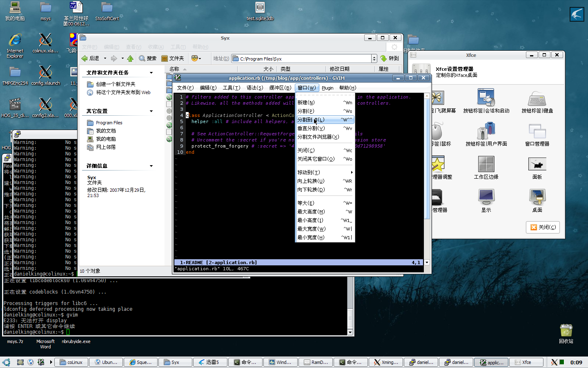Collapse the Details section in Explorer
Viewport: 588px width, 368px height.
coord(151,166)
